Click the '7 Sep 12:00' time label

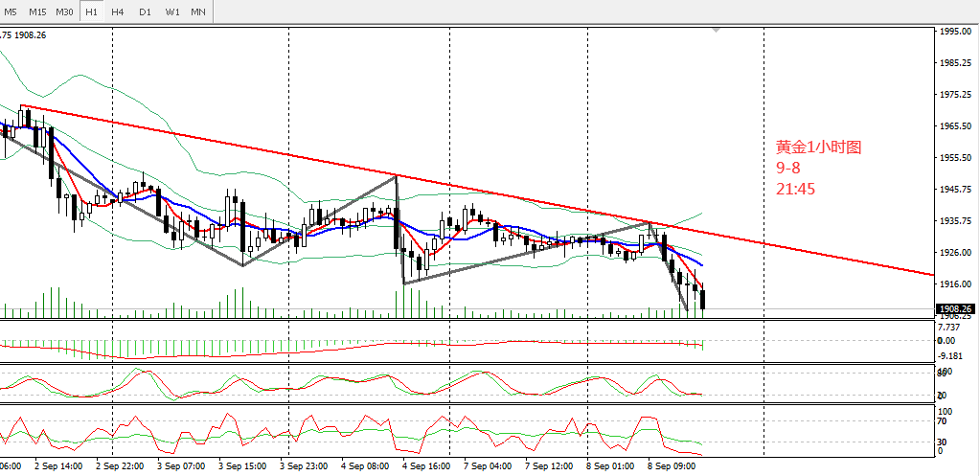pyautogui.click(x=547, y=466)
